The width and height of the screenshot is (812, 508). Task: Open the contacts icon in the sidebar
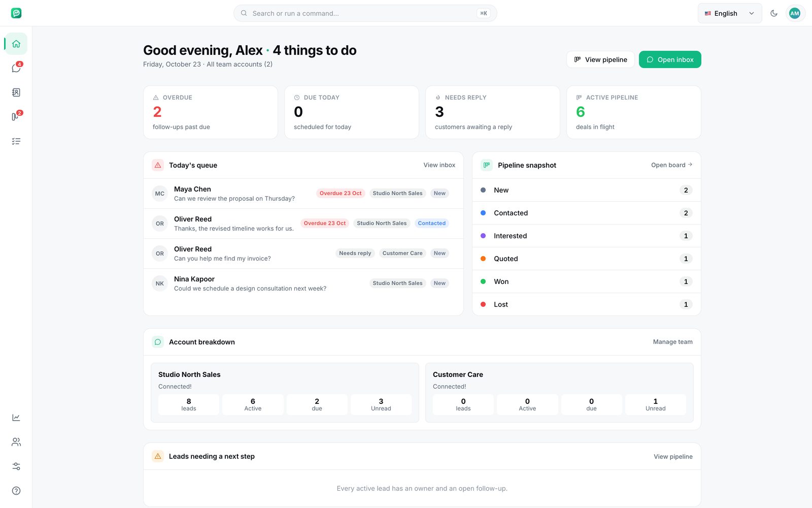point(16,92)
